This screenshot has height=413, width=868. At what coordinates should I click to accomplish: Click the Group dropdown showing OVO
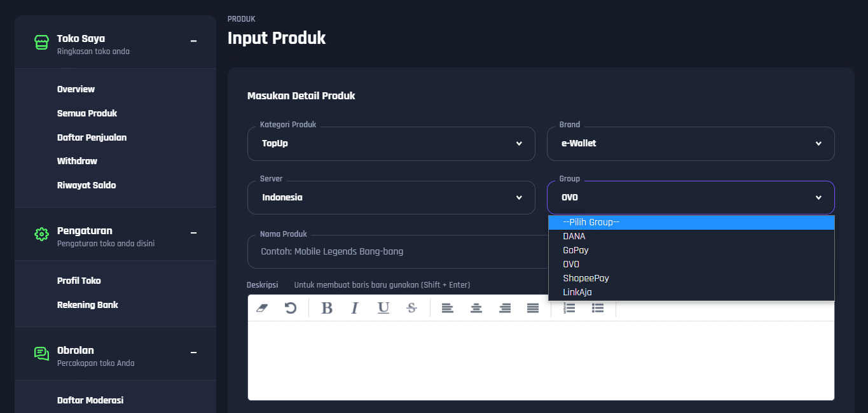pos(691,198)
